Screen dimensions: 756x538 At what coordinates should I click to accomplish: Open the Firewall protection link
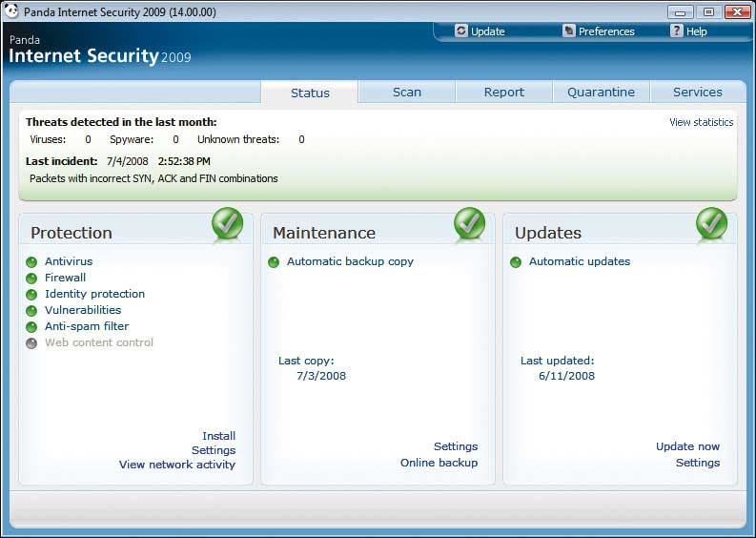[x=65, y=278]
